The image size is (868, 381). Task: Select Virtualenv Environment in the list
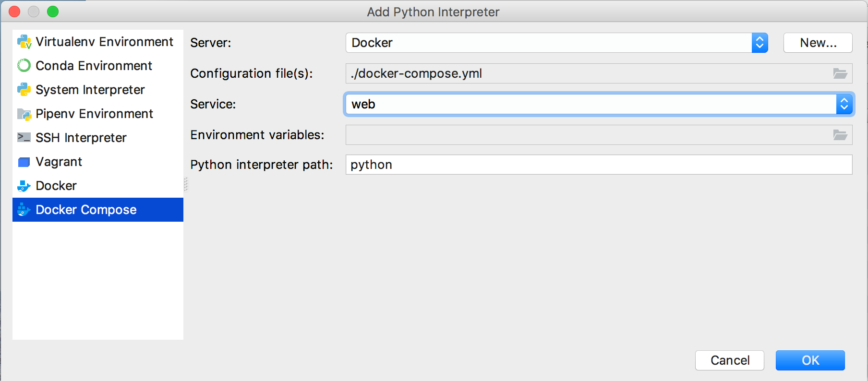point(98,42)
